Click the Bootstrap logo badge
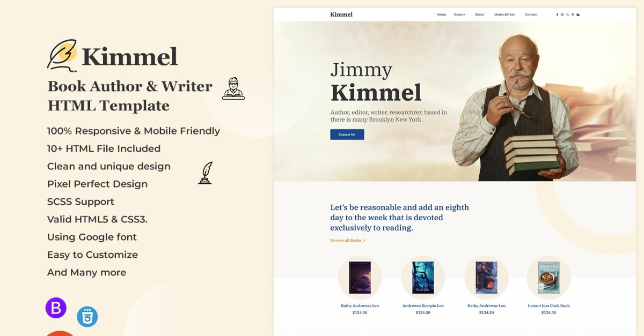The width and height of the screenshot is (644, 336). 56,308
